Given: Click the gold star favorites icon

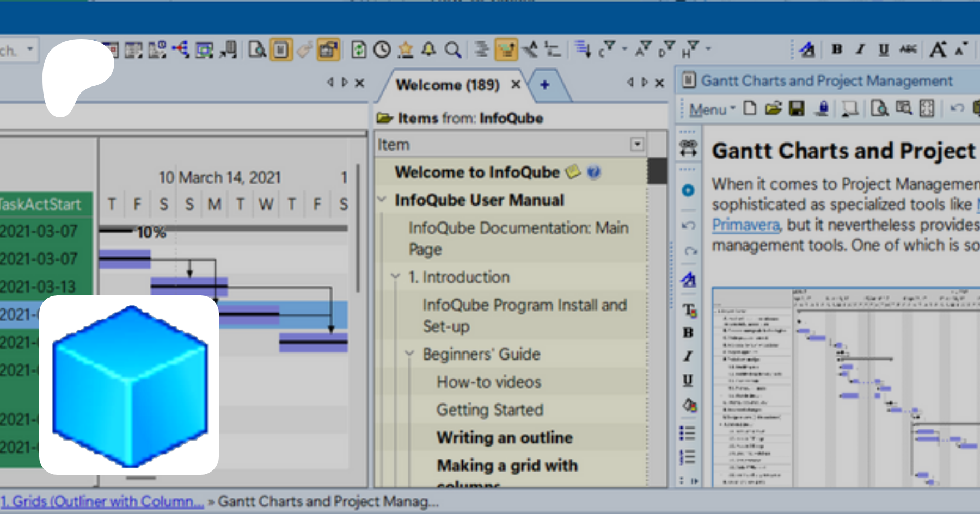Looking at the screenshot, I should pyautogui.click(x=406, y=50).
